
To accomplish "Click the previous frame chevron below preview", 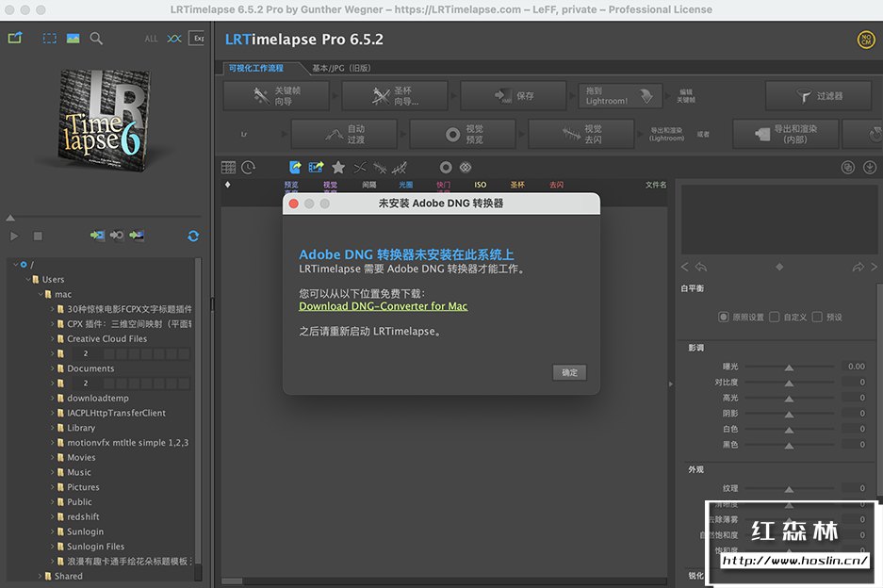I will 685,267.
